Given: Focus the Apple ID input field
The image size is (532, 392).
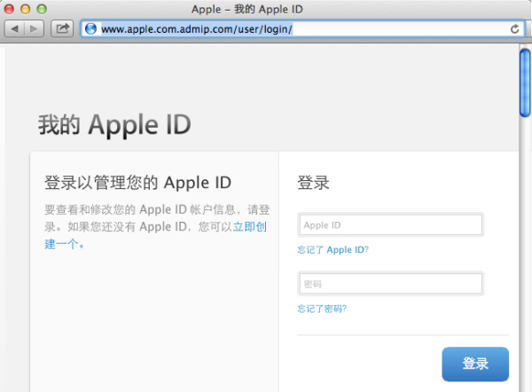Looking at the screenshot, I should click(x=390, y=224).
